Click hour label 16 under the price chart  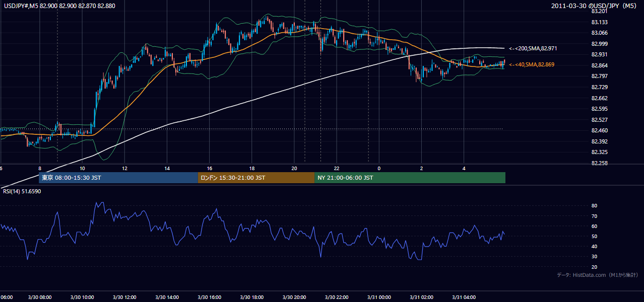[x=209, y=169]
